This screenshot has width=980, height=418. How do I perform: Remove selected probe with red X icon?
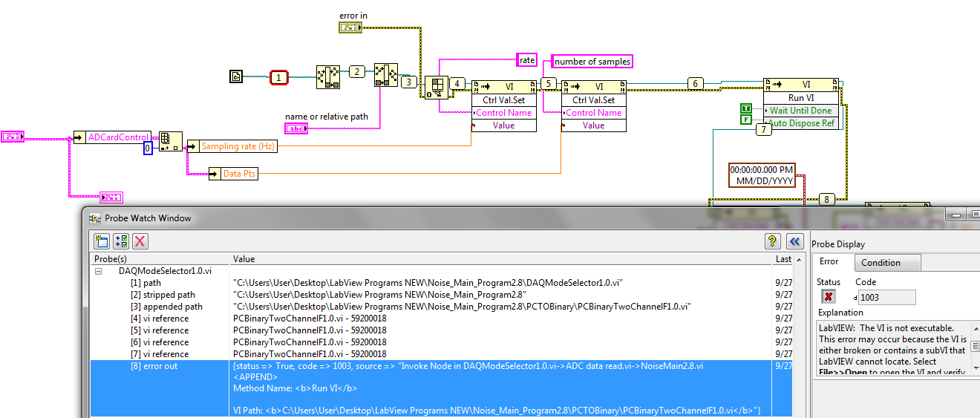point(140,241)
